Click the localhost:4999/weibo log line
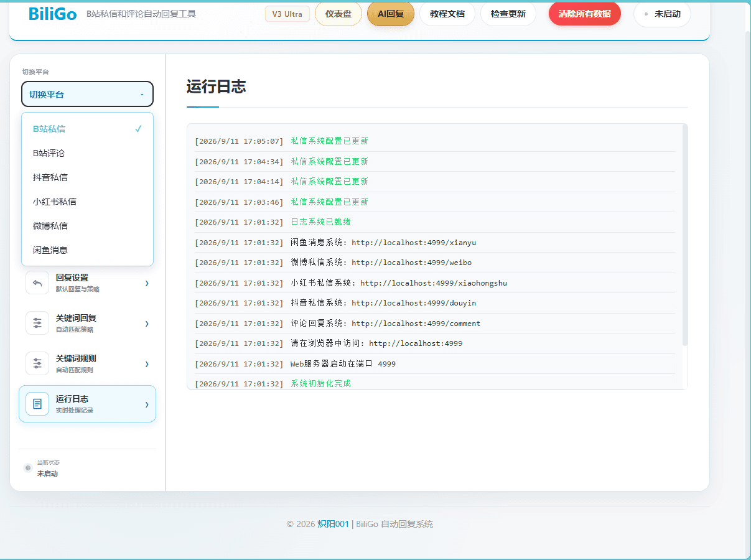This screenshot has width=751, height=560. click(x=434, y=263)
